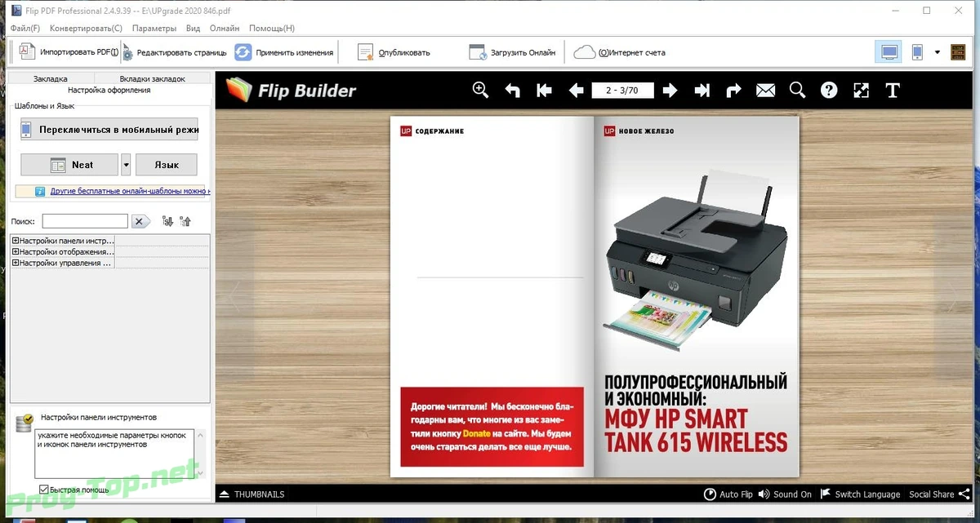Click Редактировать страницы toolbar button
980x523 pixels.
(175, 52)
